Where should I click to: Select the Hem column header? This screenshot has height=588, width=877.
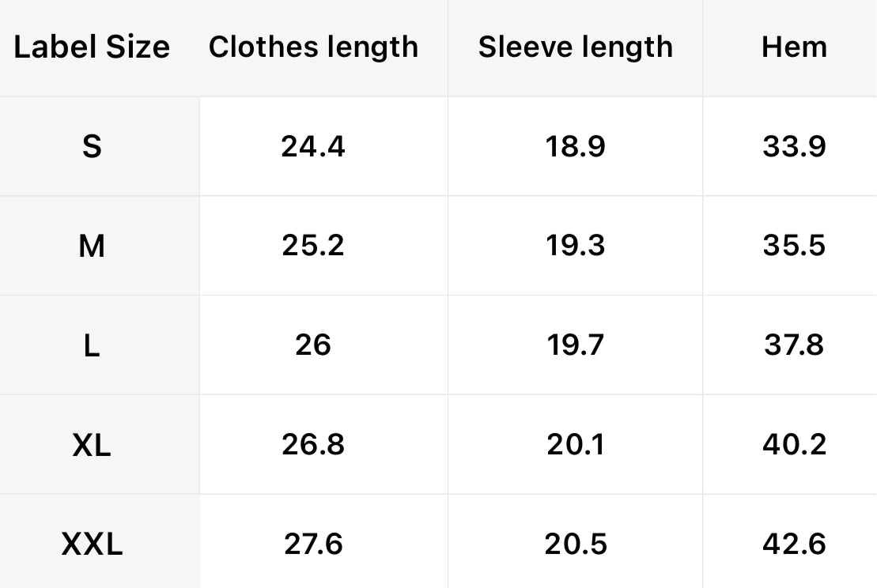tap(794, 47)
